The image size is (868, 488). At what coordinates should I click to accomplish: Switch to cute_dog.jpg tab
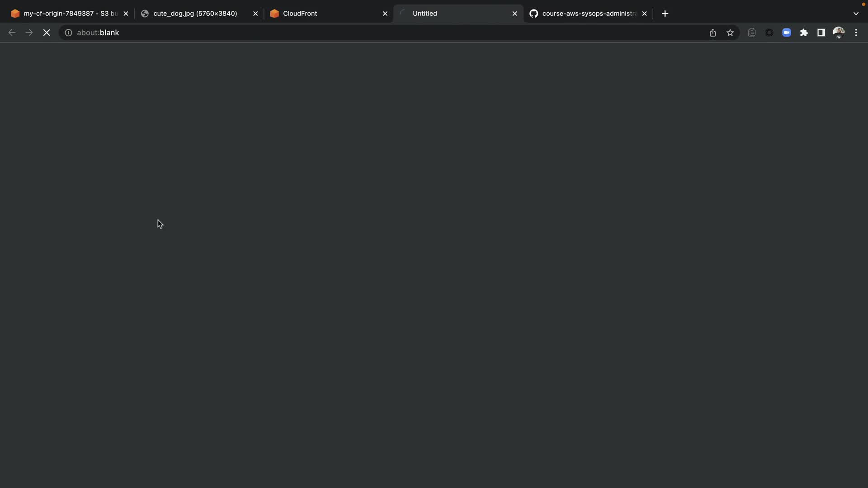pos(194,14)
